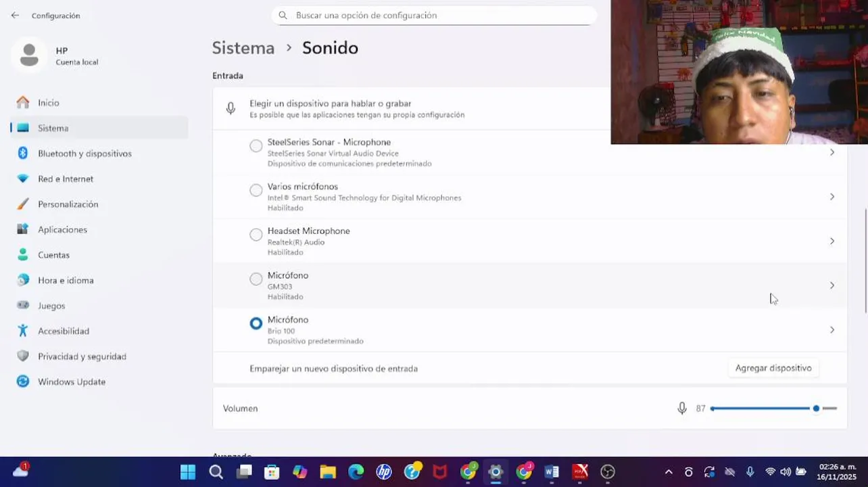Mute the microphone via the Volumen mic icon
The image size is (868, 487).
click(x=682, y=408)
